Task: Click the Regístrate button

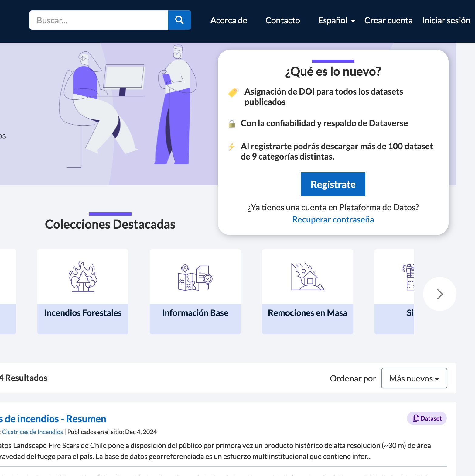Action: pos(333,184)
